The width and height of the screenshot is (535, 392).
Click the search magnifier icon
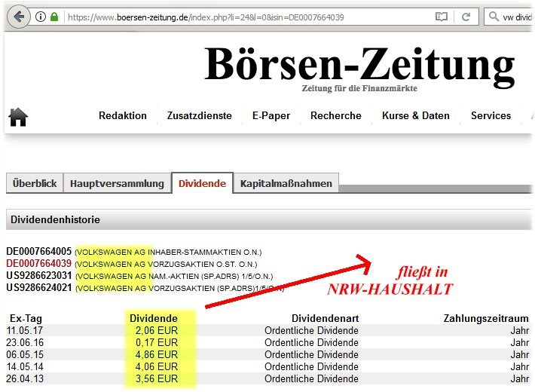click(494, 17)
